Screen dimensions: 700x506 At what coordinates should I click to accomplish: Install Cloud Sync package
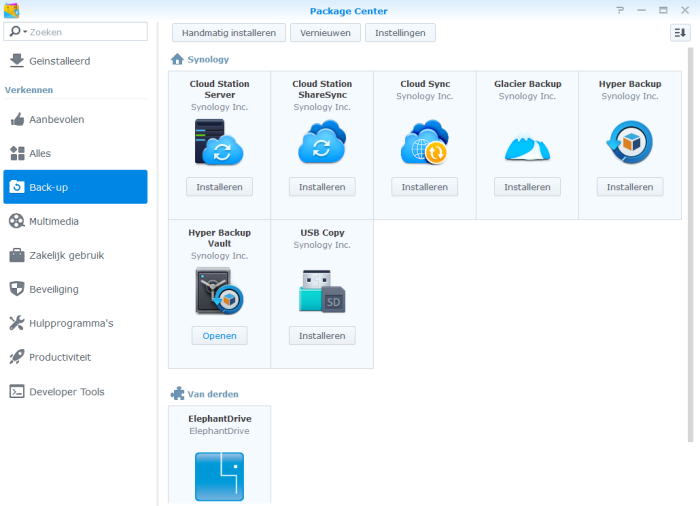[425, 187]
